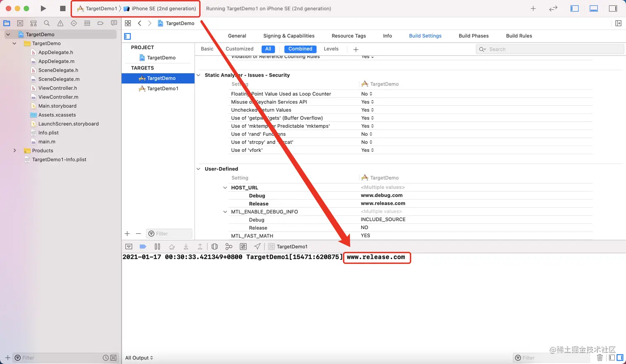Go forward in editor history
Screen dimensions: 626x364
tap(149, 23)
